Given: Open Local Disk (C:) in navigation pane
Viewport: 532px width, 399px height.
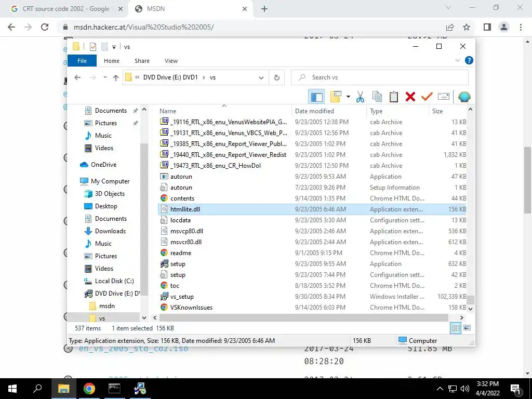Looking at the screenshot, I should 114,281.
